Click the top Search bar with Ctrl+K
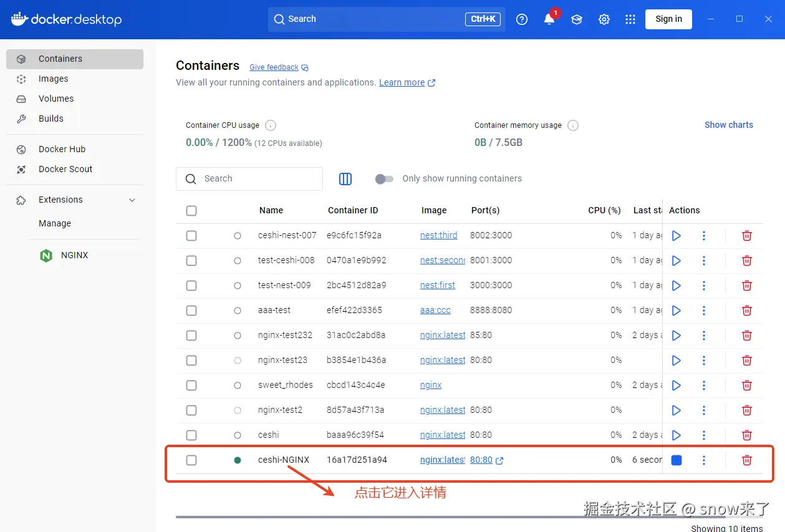Screen dimensions: 785x532 point(387,19)
